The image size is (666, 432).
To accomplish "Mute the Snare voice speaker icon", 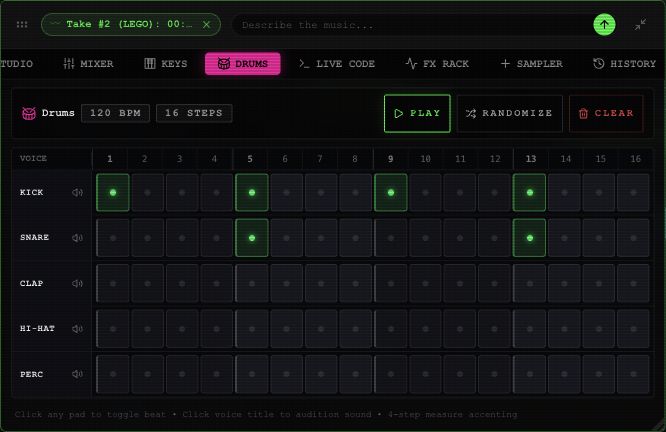I will tap(77, 238).
